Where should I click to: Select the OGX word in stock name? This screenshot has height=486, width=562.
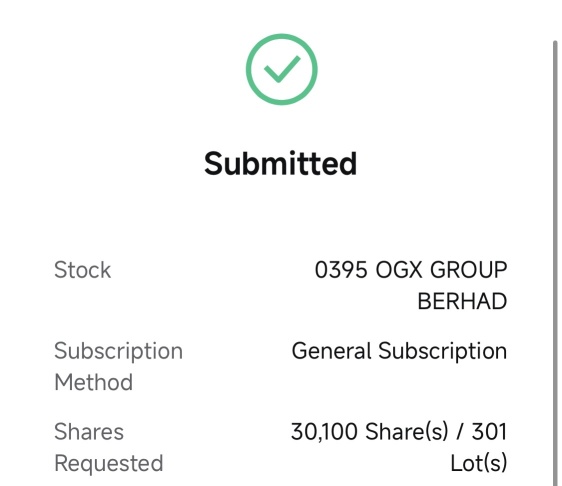(x=399, y=270)
